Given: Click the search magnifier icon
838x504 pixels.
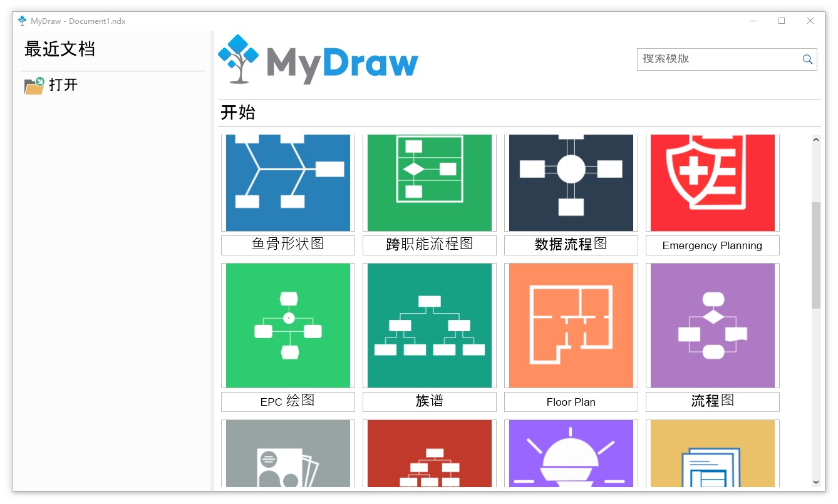Looking at the screenshot, I should pos(807,59).
